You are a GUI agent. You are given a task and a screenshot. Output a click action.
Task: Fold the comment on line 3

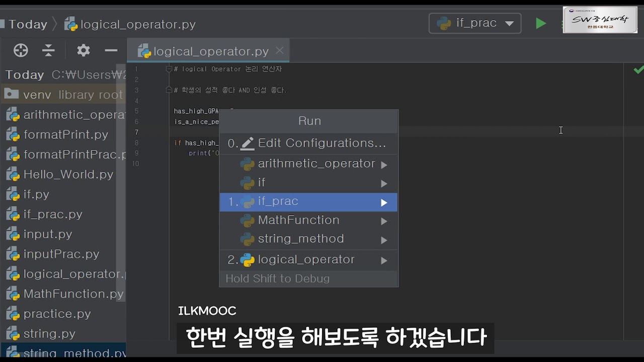pos(169,90)
